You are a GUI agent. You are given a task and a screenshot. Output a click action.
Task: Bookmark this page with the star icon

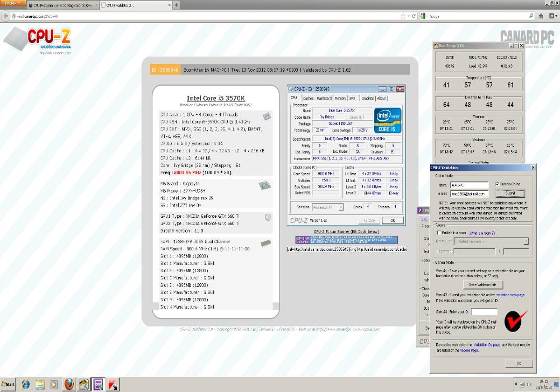point(403,16)
